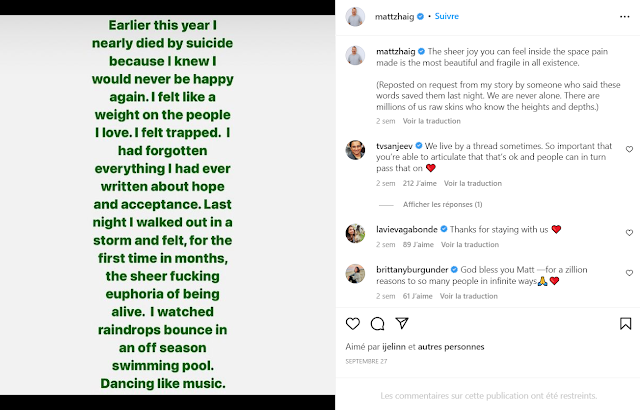Save the post with the bookmark icon
The width and height of the screenshot is (640, 410).
coord(625,323)
